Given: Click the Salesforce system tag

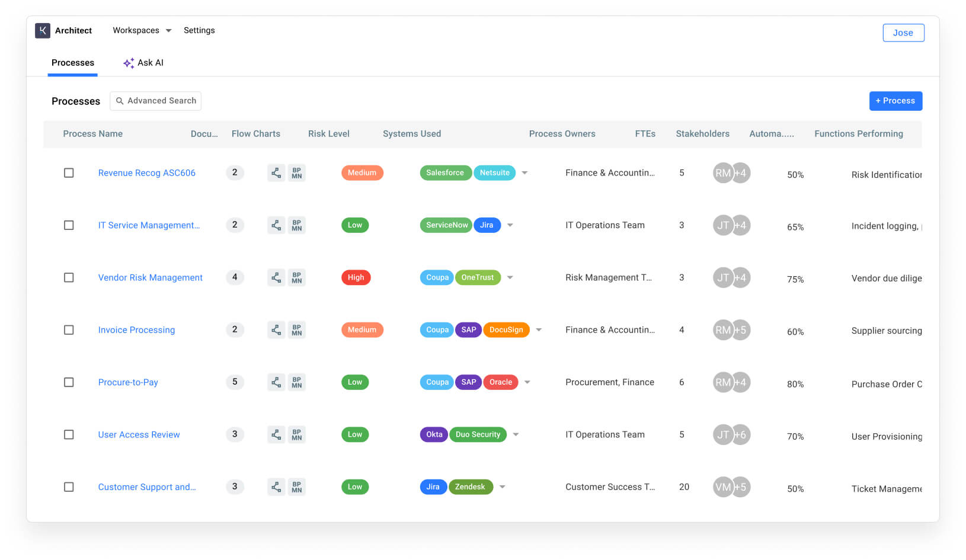Looking at the screenshot, I should click(x=445, y=173).
